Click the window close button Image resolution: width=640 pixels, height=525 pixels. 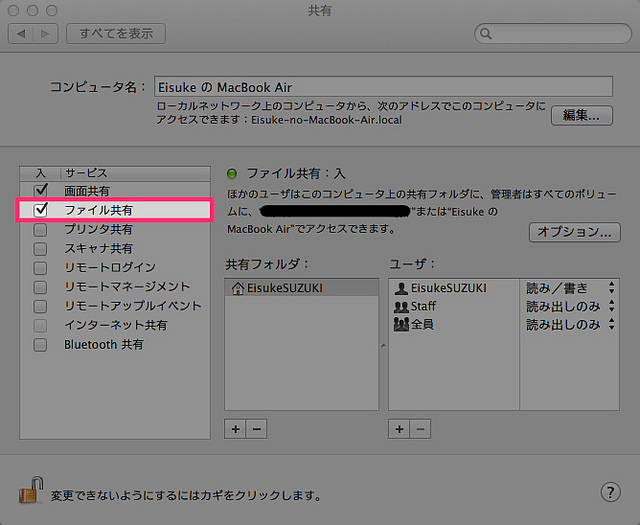click(13, 10)
